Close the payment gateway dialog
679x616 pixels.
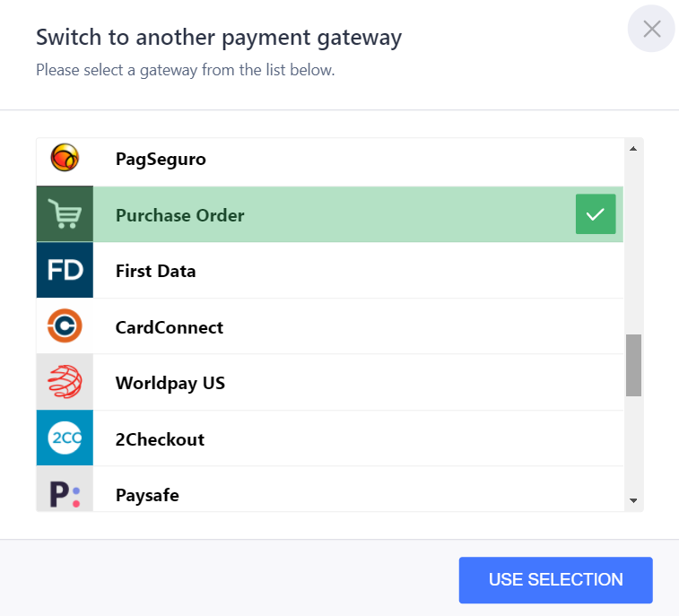point(651,29)
